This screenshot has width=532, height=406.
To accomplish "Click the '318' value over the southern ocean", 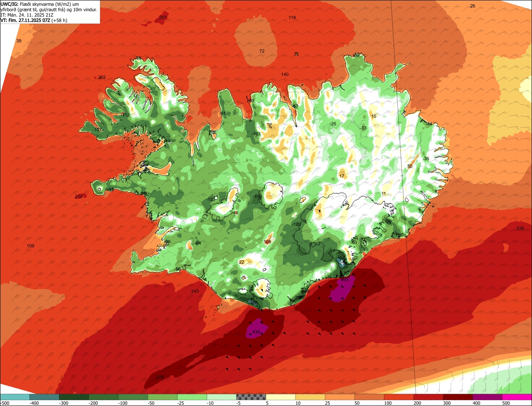I will click(160, 377).
